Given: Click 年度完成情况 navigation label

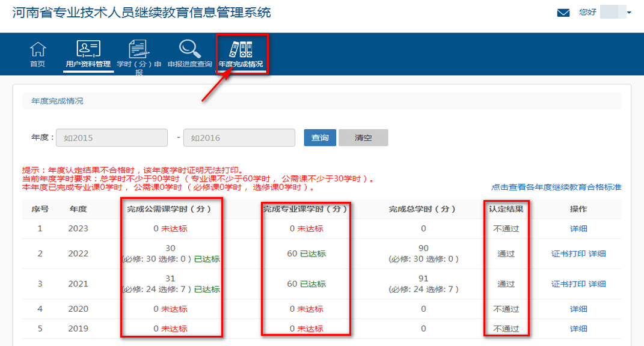Looking at the screenshot, I should 241,64.
